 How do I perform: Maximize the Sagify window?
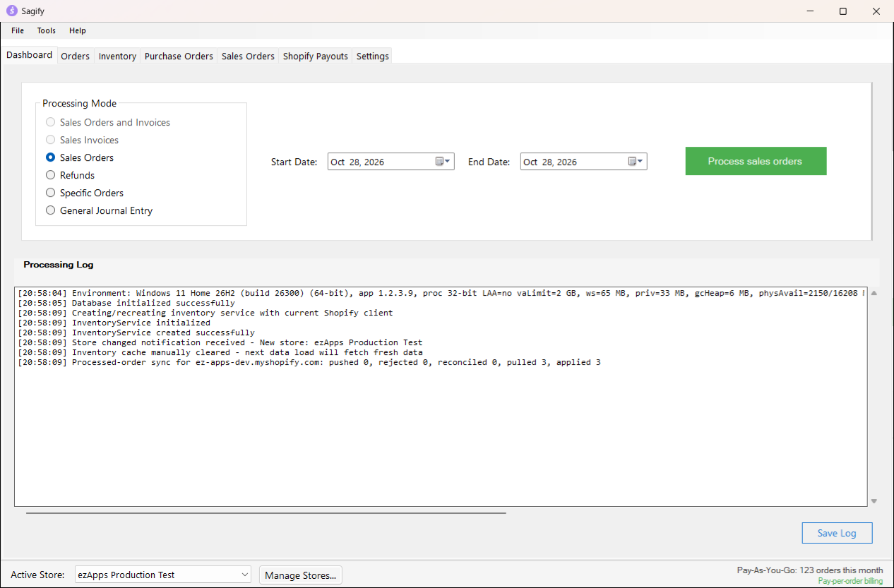[x=843, y=11]
